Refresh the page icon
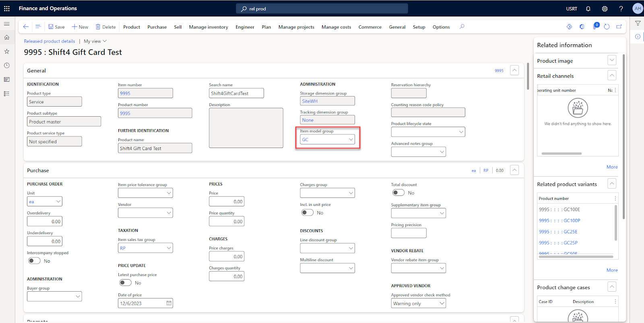The height and width of the screenshot is (323, 644). coord(607,27)
